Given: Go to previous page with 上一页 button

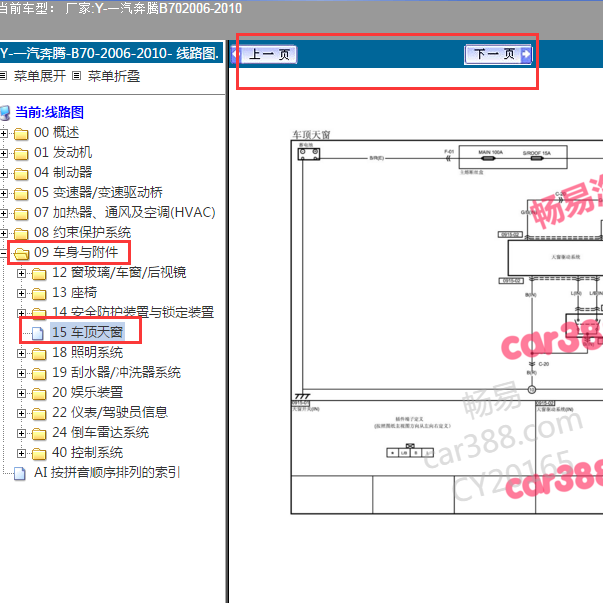Looking at the screenshot, I should pos(265,54).
